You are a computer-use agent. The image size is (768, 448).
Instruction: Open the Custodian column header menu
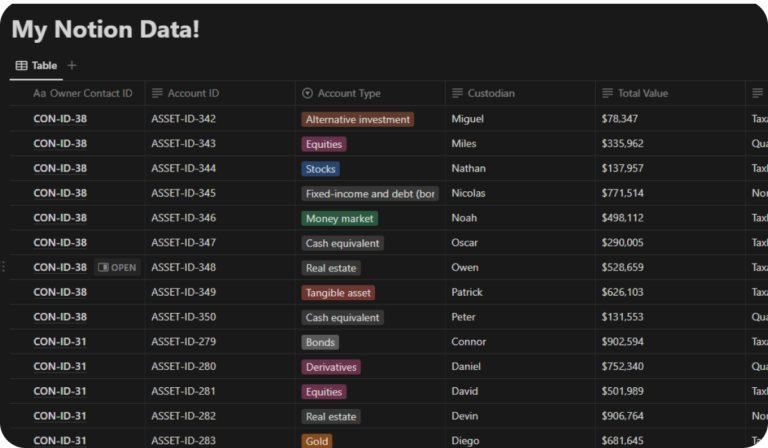(x=491, y=94)
